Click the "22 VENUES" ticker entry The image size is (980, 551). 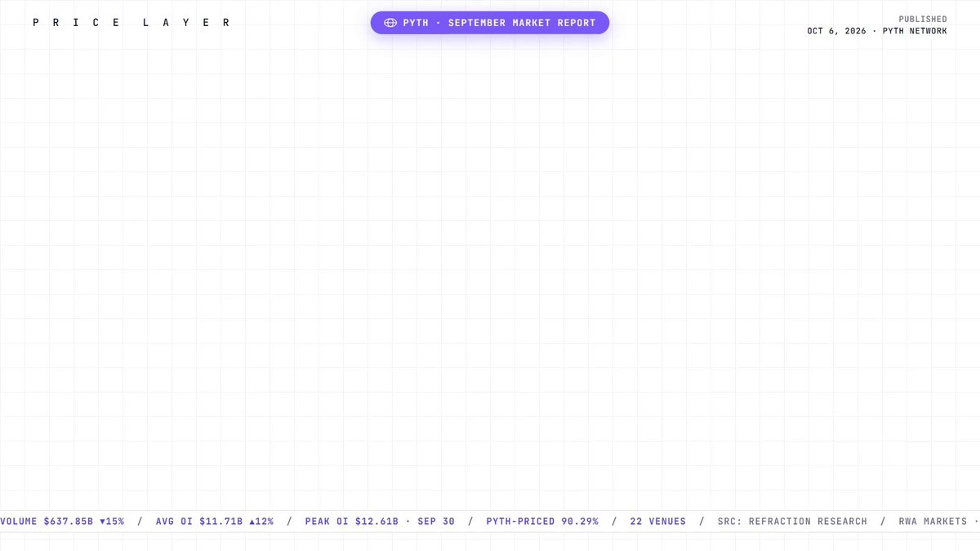pyautogui.click(x=658, y=521)
